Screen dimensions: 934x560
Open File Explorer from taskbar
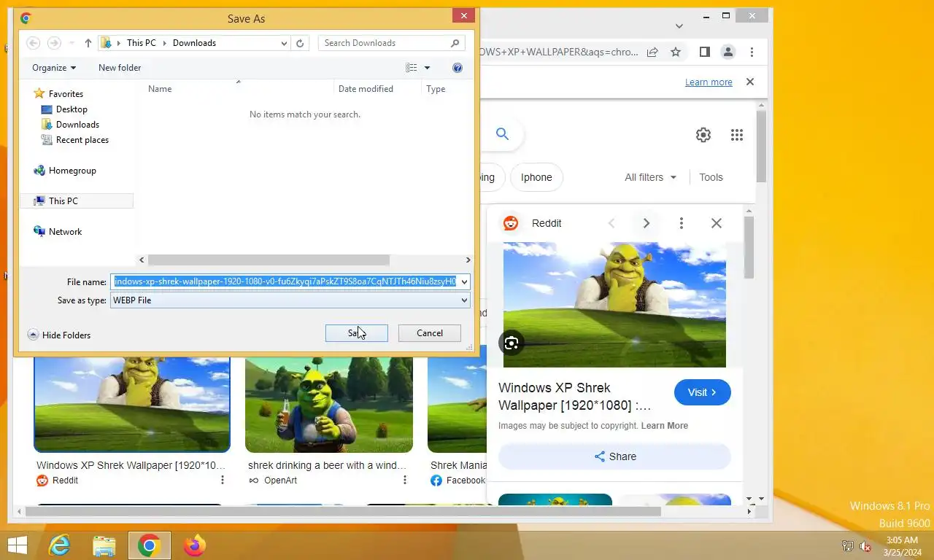[104, 545]
